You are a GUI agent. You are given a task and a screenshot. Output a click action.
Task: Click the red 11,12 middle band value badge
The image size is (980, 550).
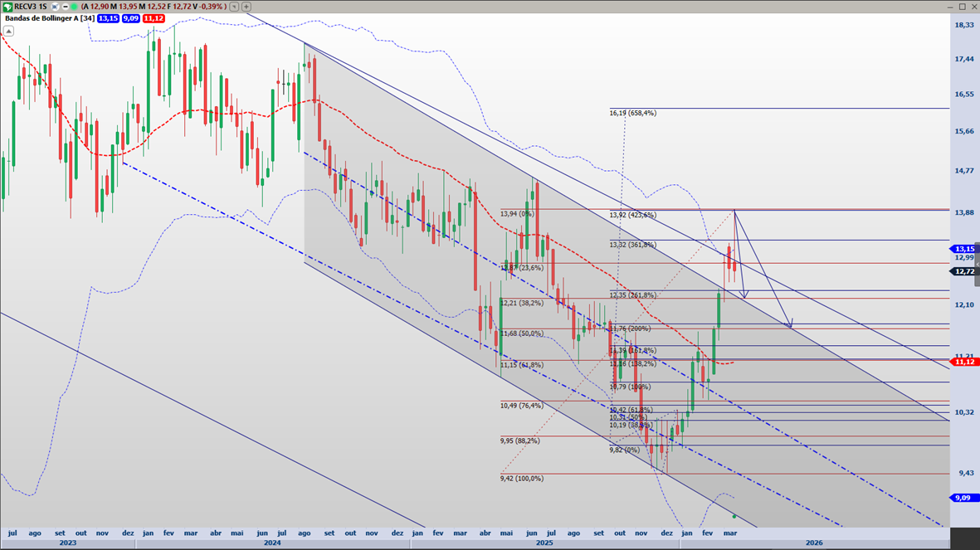[153, 18]
